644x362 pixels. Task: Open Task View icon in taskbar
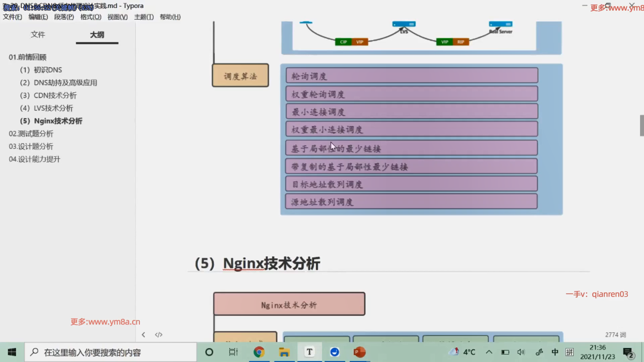[x=233, y=352]
